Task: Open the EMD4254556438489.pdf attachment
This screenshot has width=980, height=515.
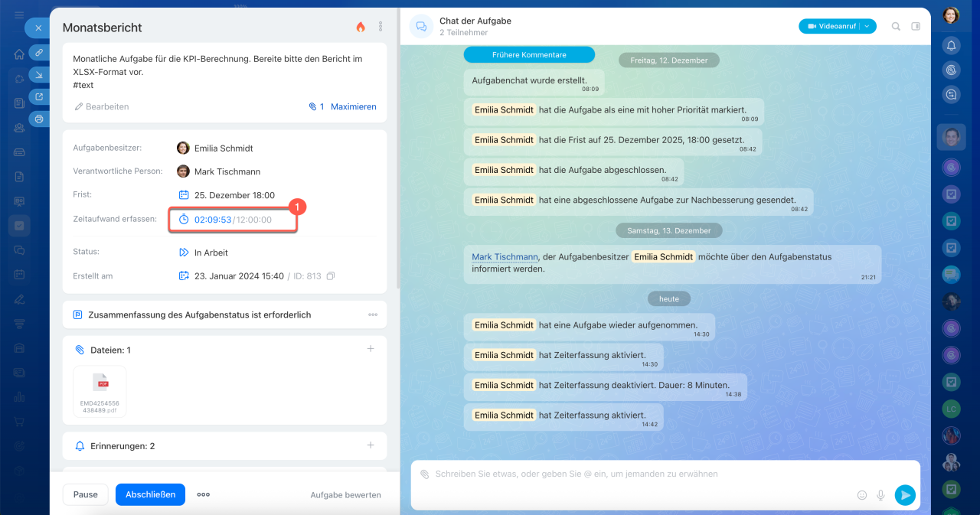Action: pos(100,391)
